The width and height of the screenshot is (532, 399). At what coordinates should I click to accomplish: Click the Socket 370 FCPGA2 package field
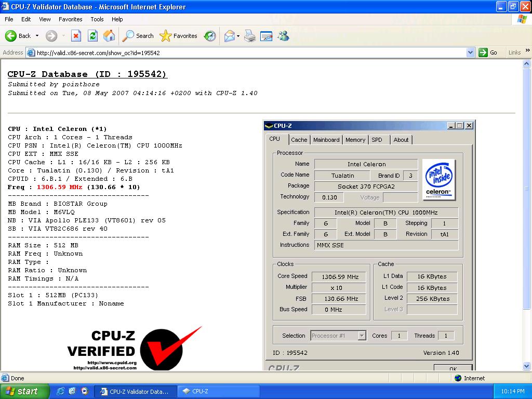[x=366, y=187]
